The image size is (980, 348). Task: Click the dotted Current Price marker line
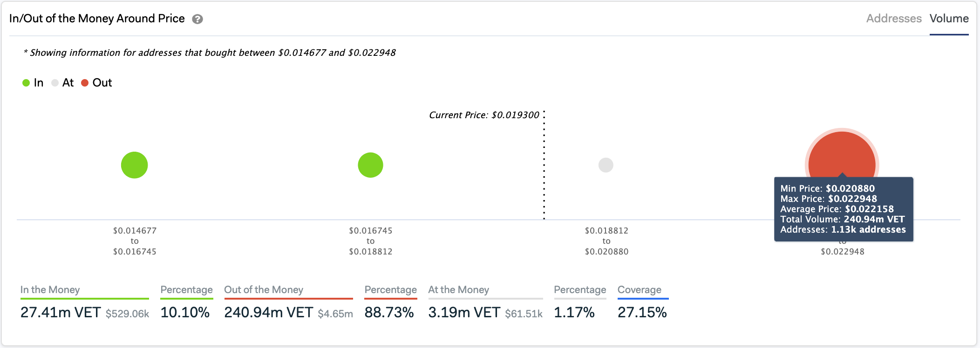pyautogui.click(x=544, y=163)
